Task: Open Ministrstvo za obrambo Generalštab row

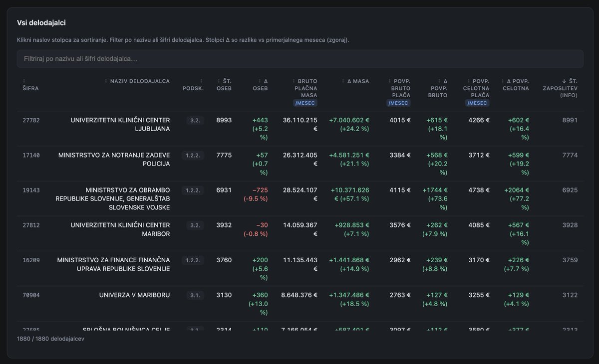Action: 300,198
